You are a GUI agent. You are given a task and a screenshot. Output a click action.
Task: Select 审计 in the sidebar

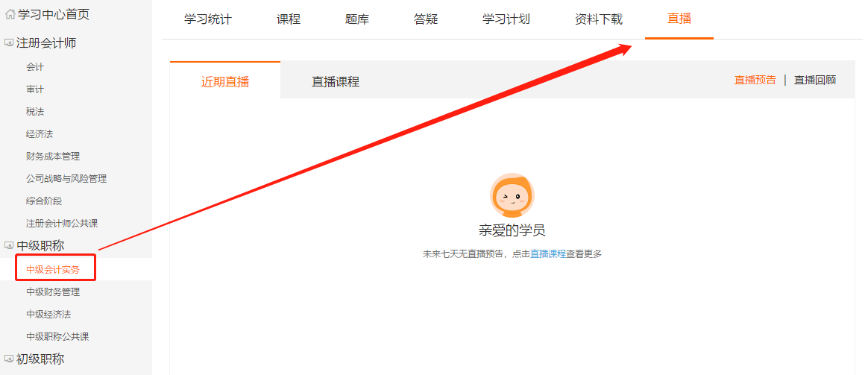[35, 89]
